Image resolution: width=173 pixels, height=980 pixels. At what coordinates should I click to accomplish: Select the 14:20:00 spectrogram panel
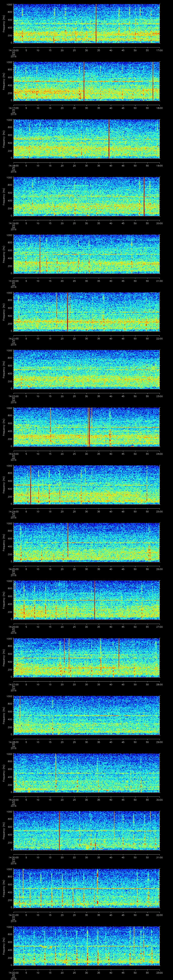pos(86,254)
